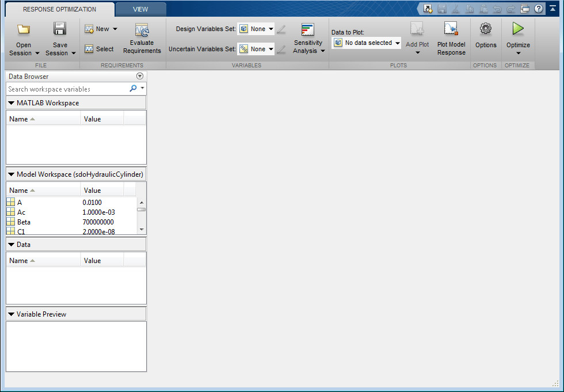This screenshot has width=564, height=392.
Task: Click the value 700000000 of Beta
Action: [98, 222]
